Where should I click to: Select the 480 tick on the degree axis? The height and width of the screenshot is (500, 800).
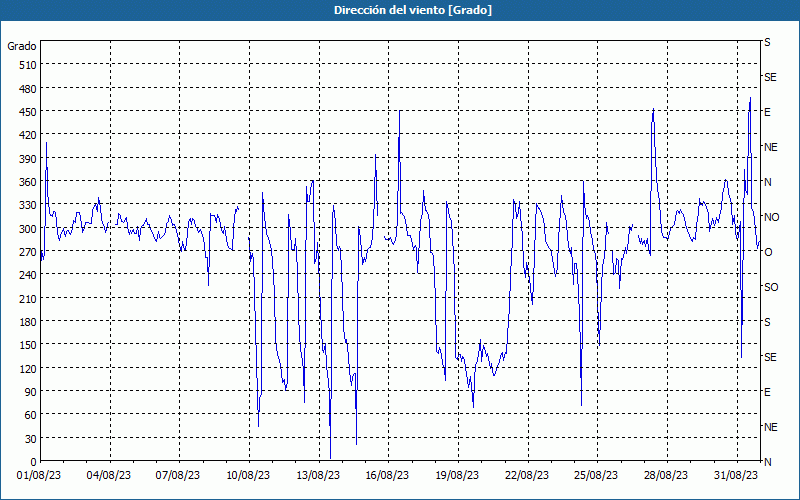(28, 88)
